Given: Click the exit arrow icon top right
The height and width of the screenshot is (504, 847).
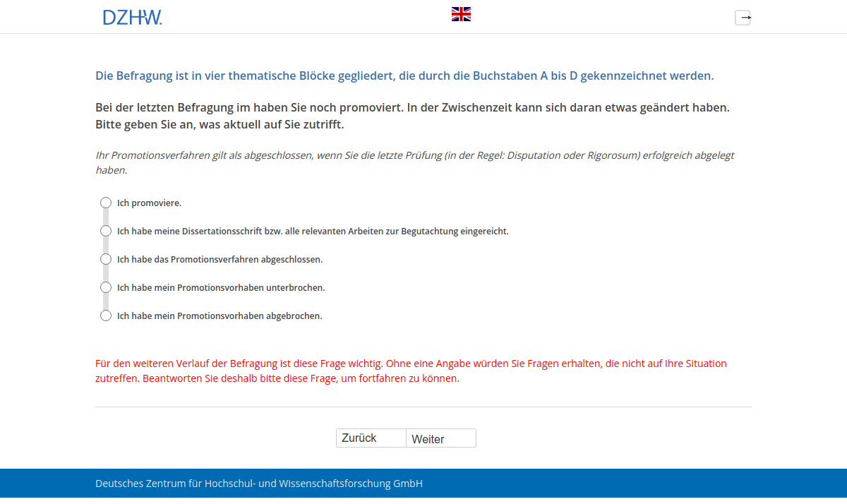Looking at the screenshot, I should pos(743,18).
